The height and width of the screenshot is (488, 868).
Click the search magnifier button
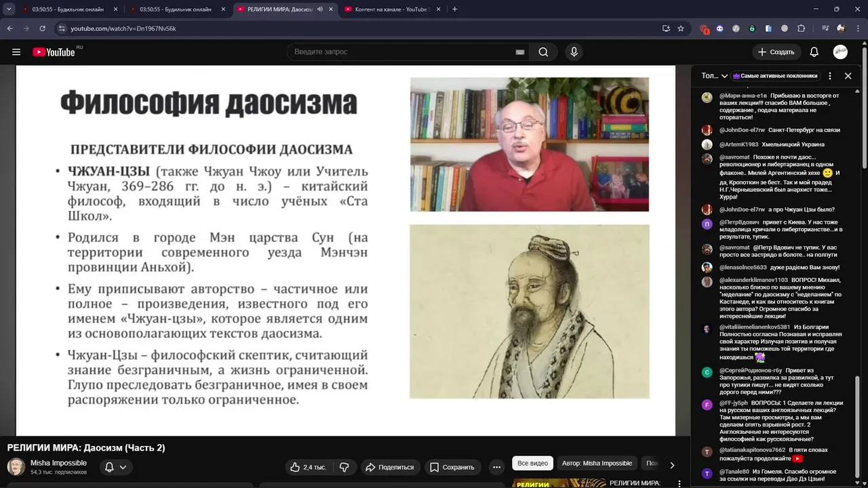pos(543,52)
